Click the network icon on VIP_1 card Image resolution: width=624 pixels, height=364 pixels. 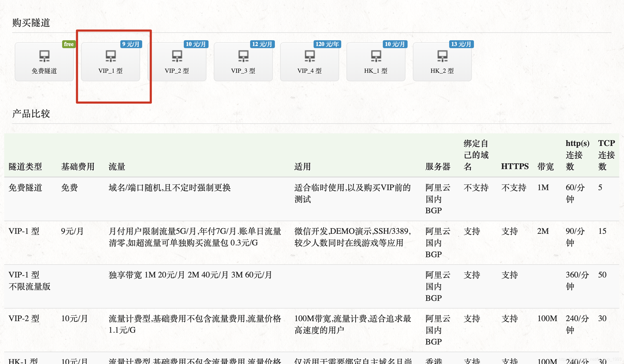111,56
